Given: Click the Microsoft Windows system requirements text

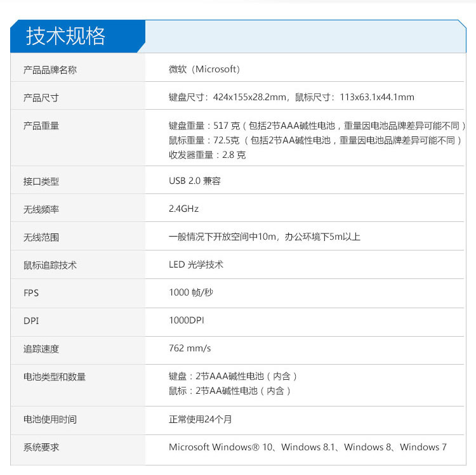Looking at the screenshot, I should tap(308, 447).
